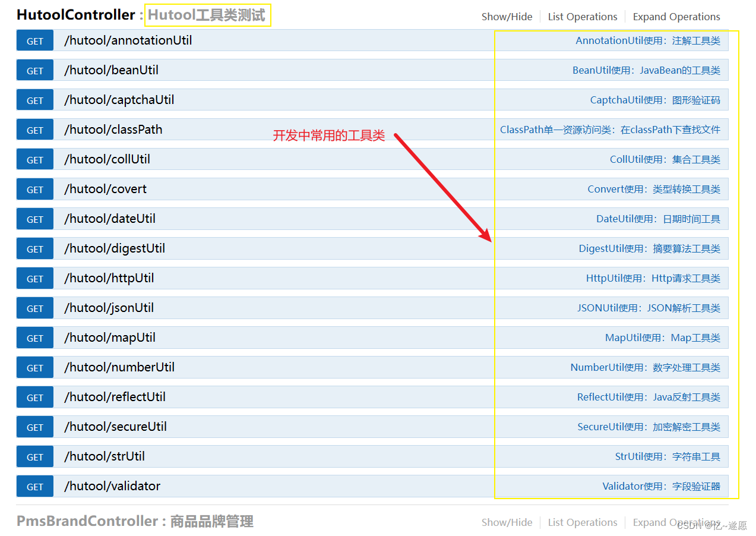The height and width of the screenshot is (536, 756).
Task: Select the /hutool/digestUtil endpoint path
Action: 115,248
